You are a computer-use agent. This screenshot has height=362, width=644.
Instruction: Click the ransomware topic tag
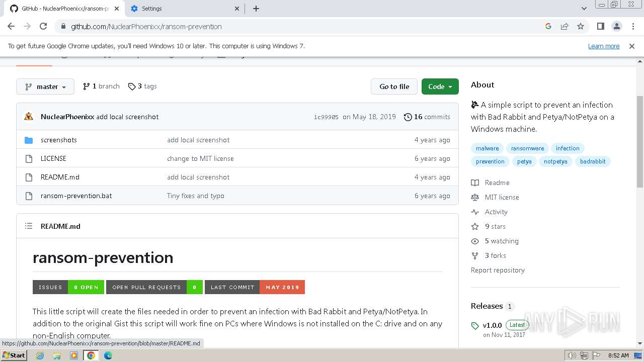tap(527, 148)
